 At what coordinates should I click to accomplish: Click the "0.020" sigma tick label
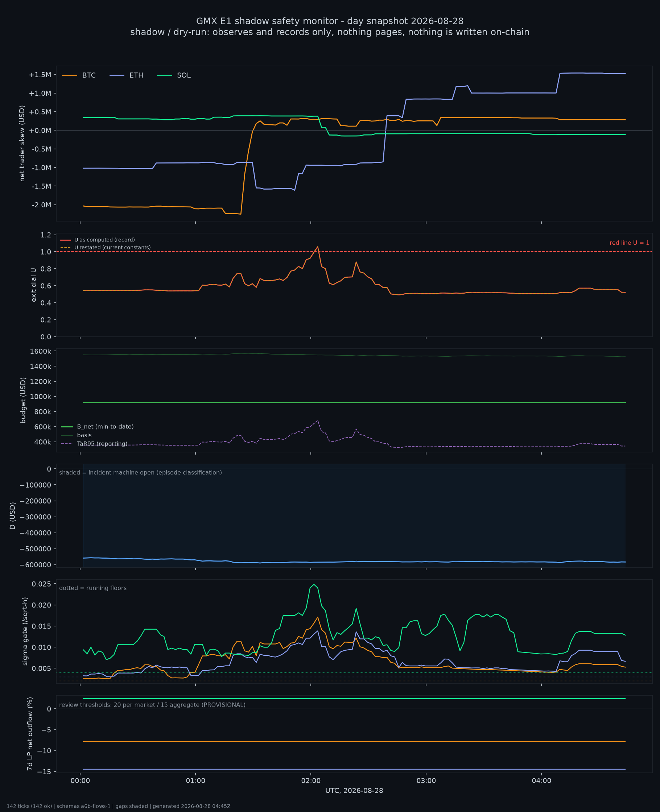[x=41, y=605]
